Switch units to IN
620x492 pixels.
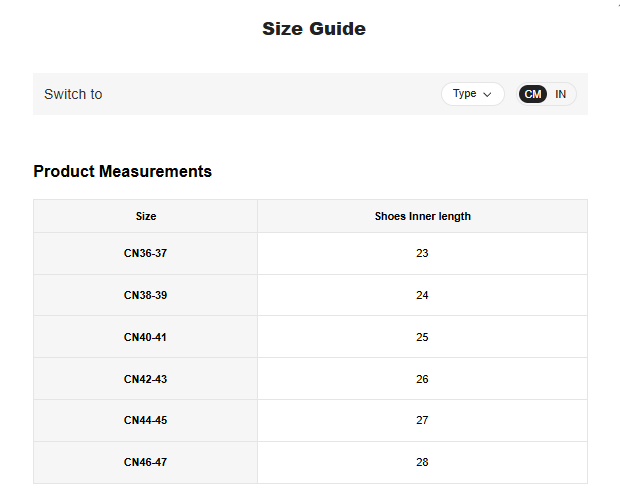point(561,94)
